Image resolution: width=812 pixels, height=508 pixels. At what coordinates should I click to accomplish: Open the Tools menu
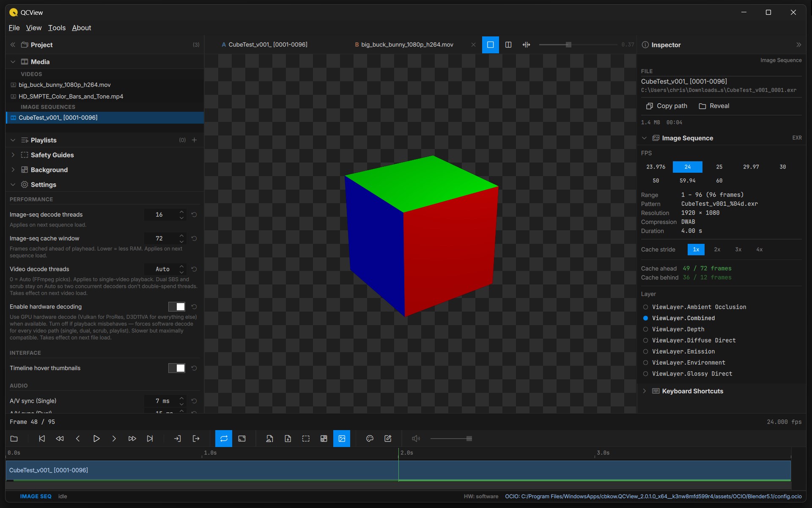[57, 28]
